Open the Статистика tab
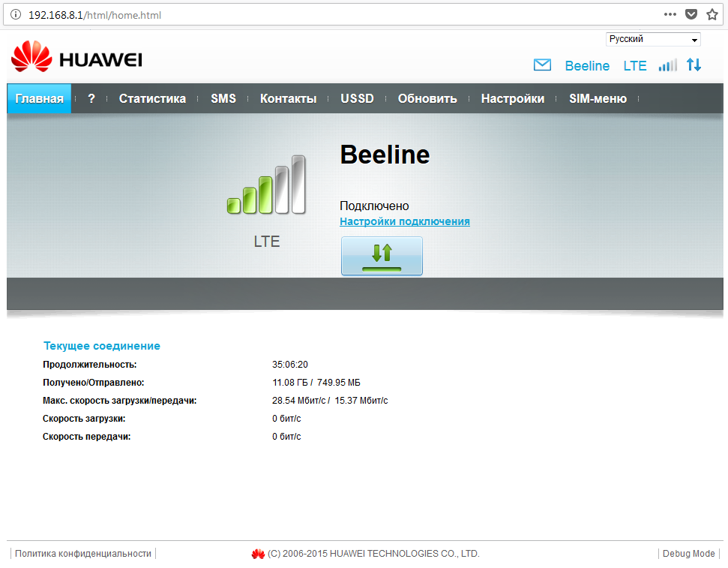 [152, 98]
